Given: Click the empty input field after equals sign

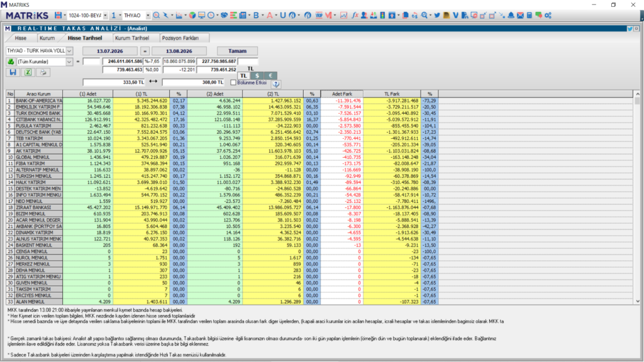Looking at the screenshot, I should click(x=91, y=62).
